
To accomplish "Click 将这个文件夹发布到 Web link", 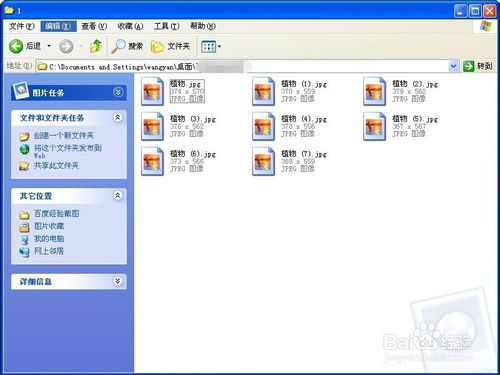I will coord(68,151).
